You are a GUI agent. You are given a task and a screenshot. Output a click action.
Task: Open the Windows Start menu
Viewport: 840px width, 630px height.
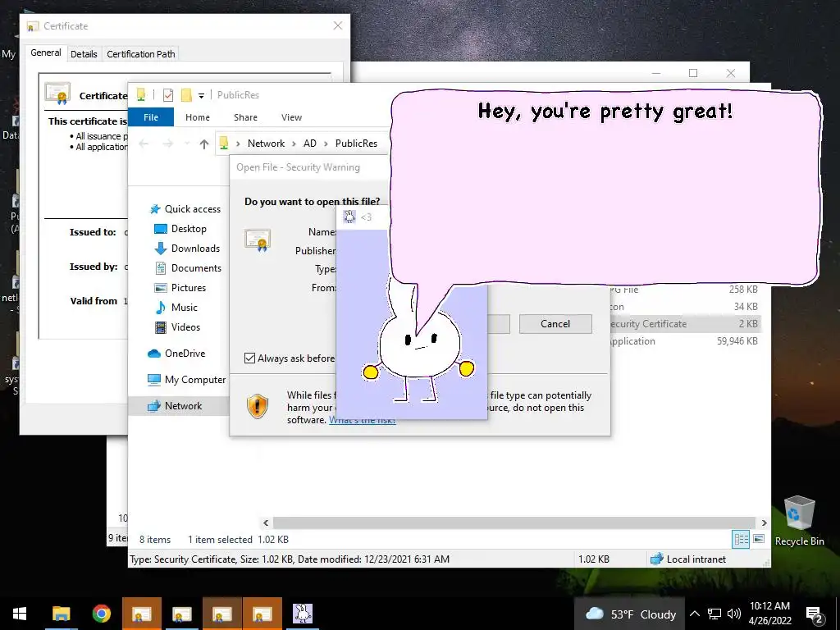pos(20,614)
